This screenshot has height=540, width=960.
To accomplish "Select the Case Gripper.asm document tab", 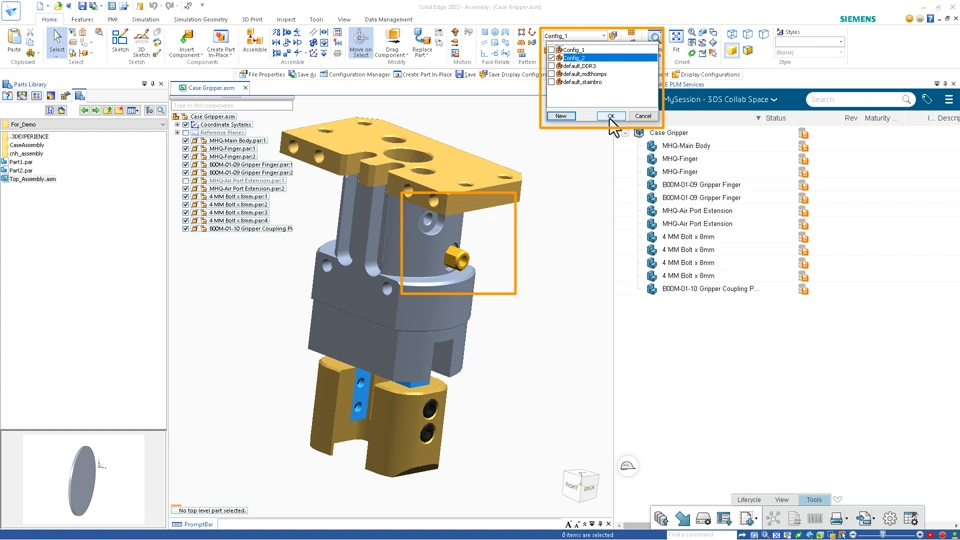I will pyautogui.click(x=211, y=88).
